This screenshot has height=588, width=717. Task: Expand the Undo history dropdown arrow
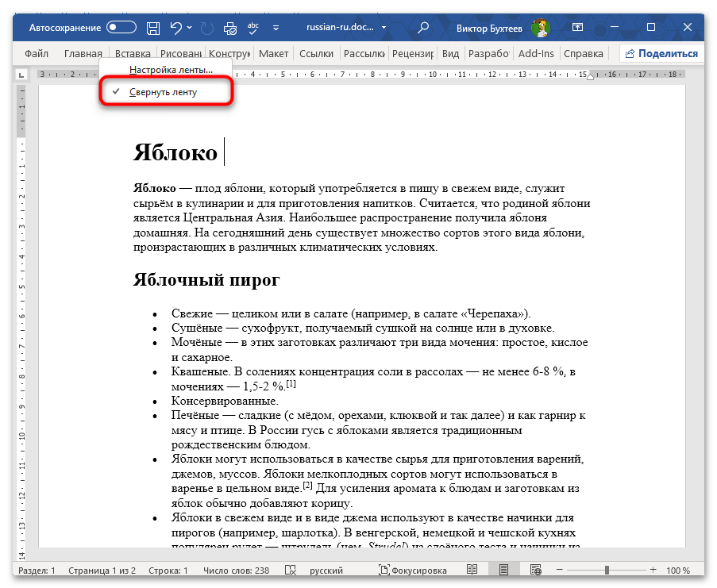tap(189, 28)
